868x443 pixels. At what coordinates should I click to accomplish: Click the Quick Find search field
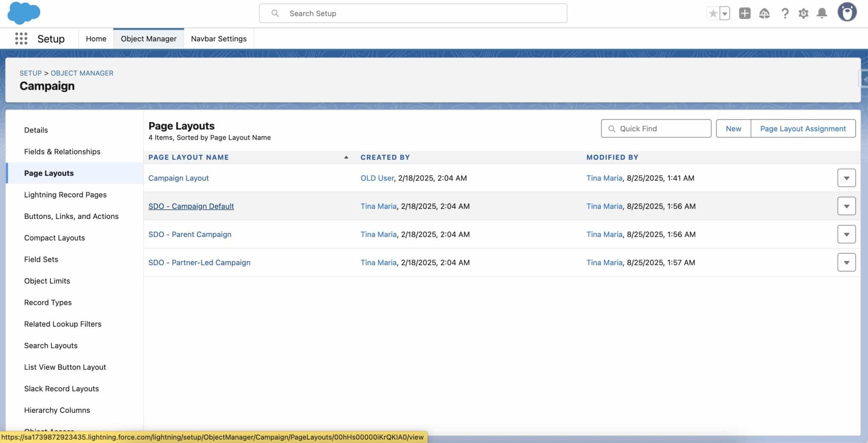(x=656, y=129)
